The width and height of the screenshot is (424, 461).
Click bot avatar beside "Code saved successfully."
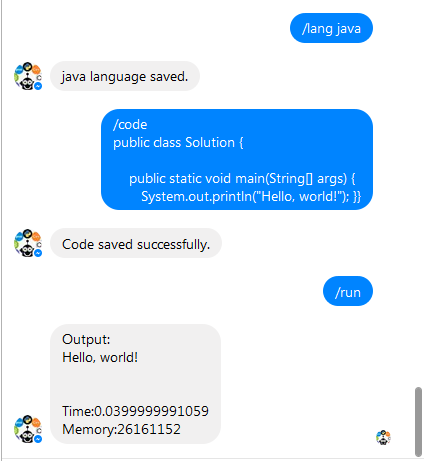(28, 243)
